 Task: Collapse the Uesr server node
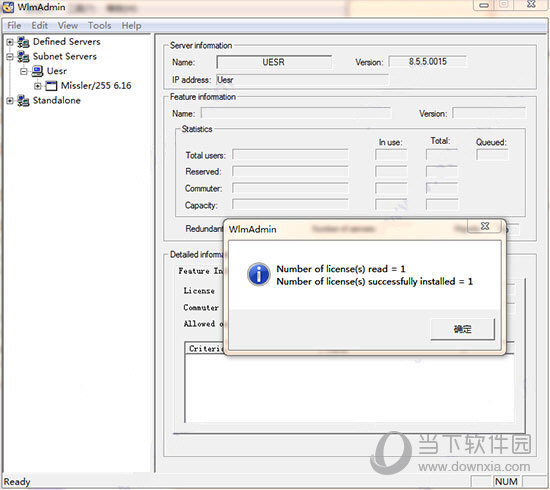[x=24, y=71]
